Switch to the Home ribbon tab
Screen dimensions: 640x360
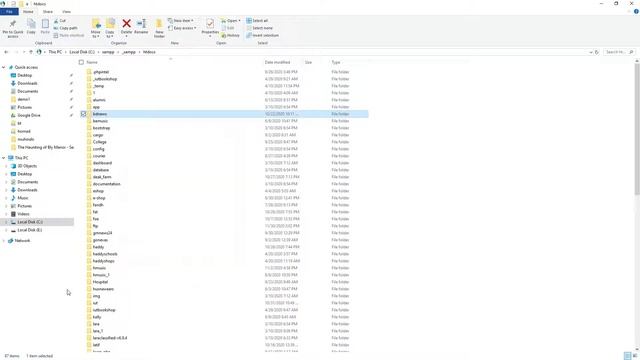(x=28, y=11)
